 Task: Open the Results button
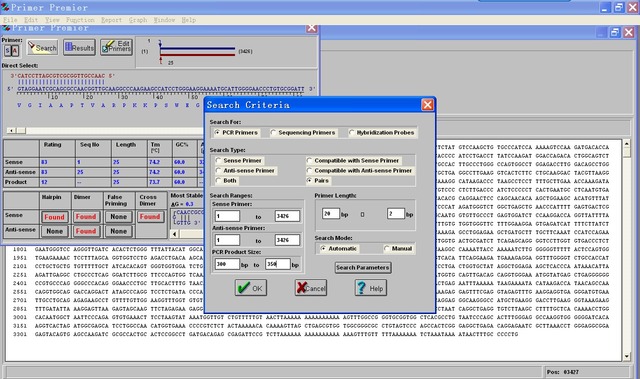[79, 48]
